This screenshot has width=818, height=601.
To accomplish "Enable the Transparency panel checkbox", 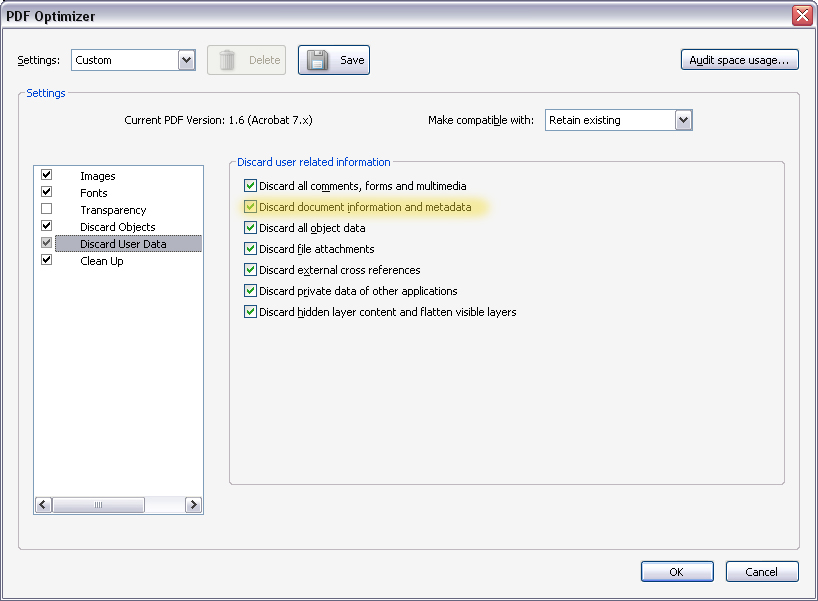I will (46, 209).
